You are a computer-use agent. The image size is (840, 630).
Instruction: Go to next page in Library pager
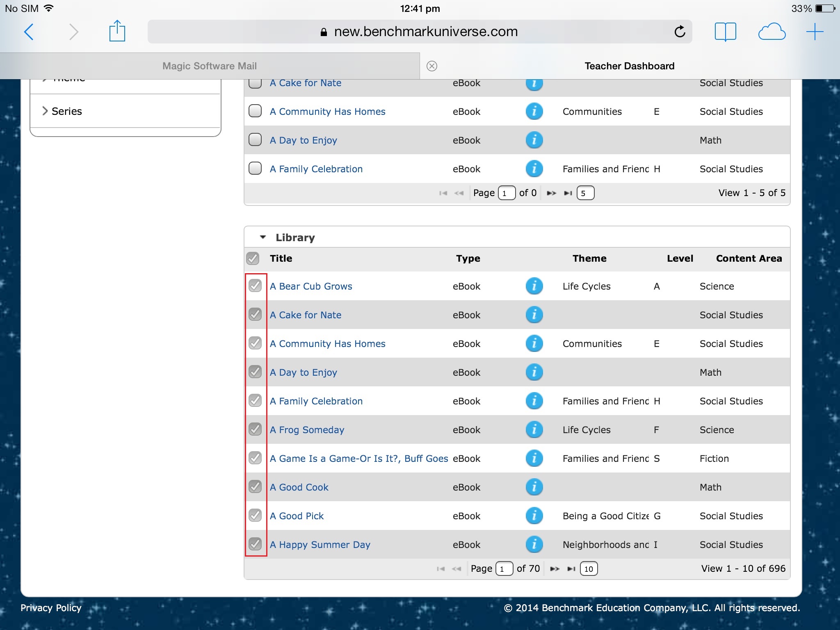(x=555, y=568)
